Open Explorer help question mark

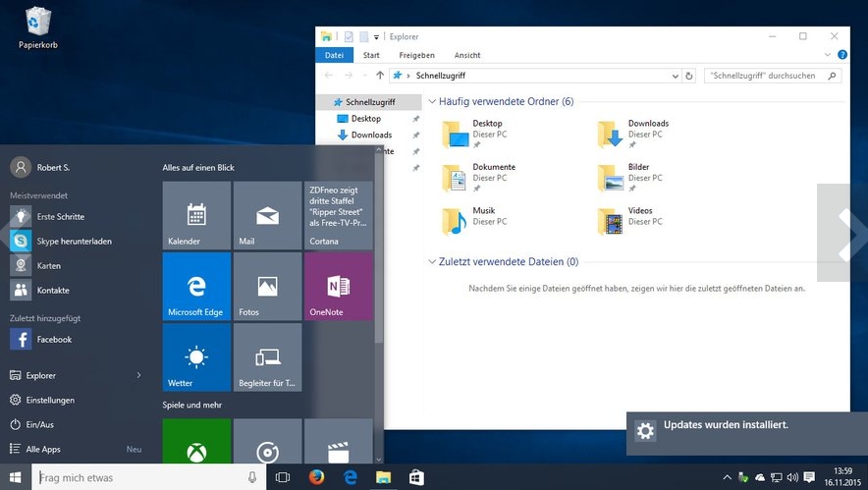(842, 54)
